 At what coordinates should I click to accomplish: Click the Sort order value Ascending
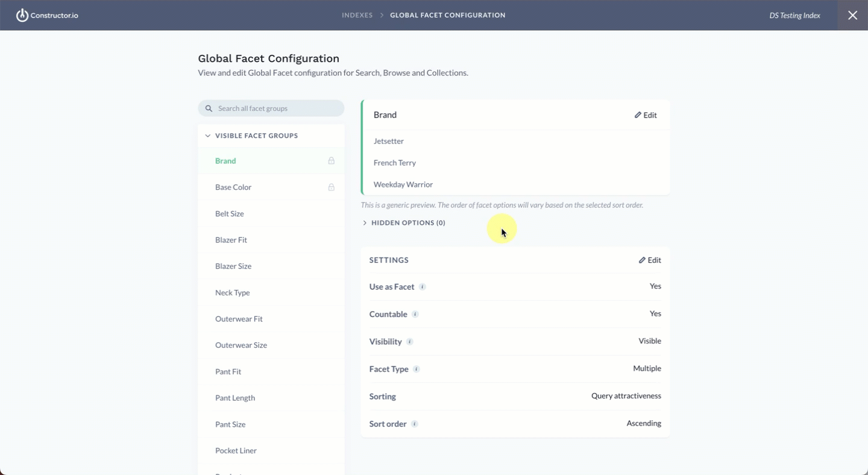pyautogui.click(x=644, y=423)
